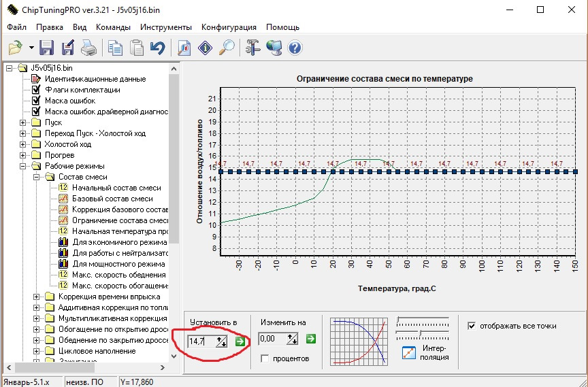Screen dimensions: 588x387
Task: Open info via the diamond 'i' icon
Action: pyautogui.click(x=205, y=48)
